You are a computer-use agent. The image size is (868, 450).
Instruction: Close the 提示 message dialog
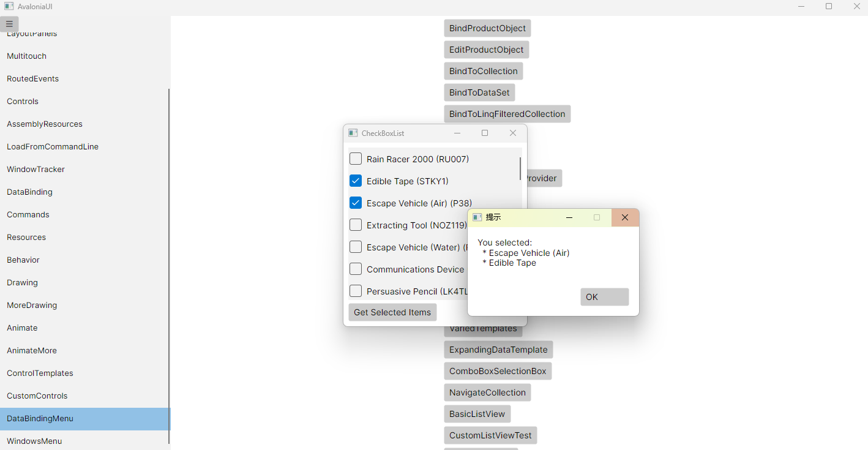625,217
